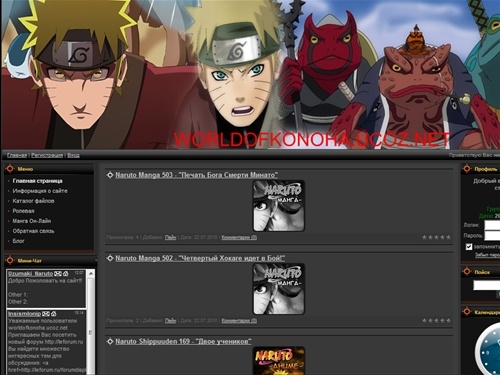Open Обратная связь menu item
This screenshot has width=500, height=375.
click(33, 231)
